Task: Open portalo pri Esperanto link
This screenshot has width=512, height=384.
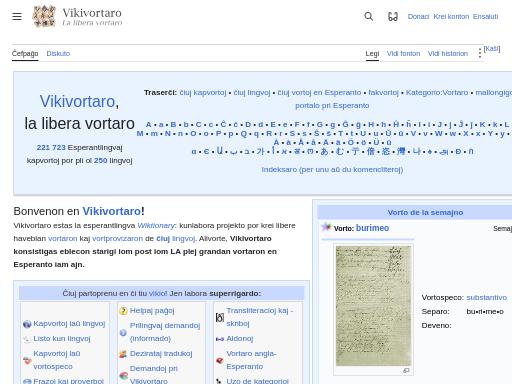Action: coord(332,106)
